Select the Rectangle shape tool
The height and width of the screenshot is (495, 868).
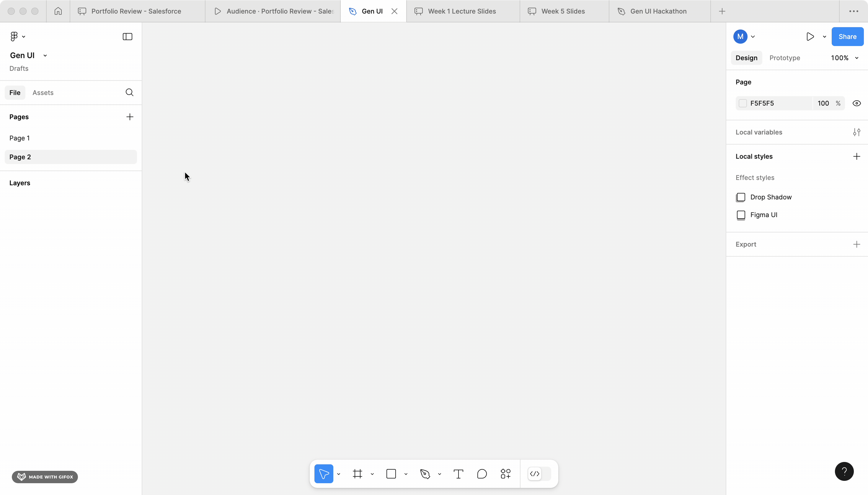pyautogui.click(x=391, y=473)
